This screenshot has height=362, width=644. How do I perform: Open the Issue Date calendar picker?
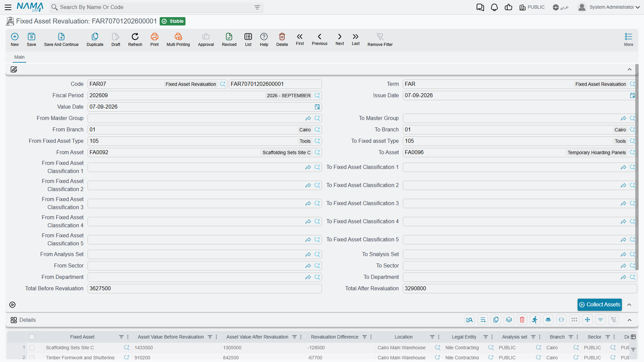click(633, 96)
